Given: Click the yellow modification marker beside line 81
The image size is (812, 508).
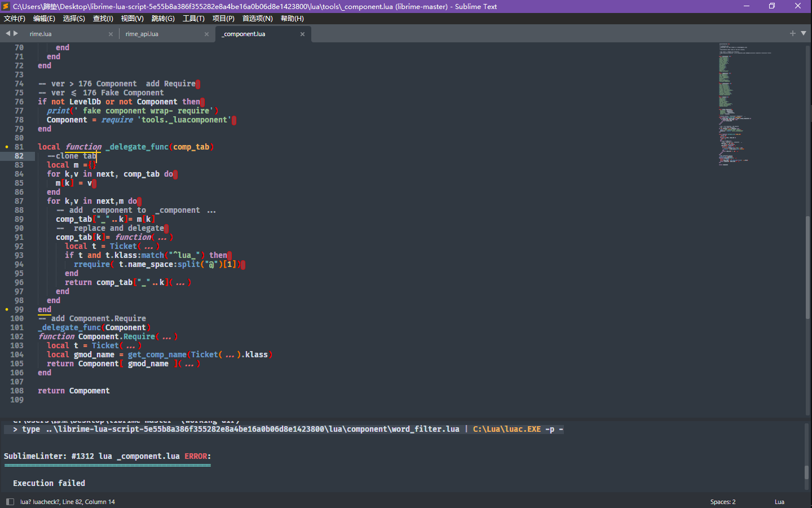Looking at the screenshot, I should [x=7, y=146].
